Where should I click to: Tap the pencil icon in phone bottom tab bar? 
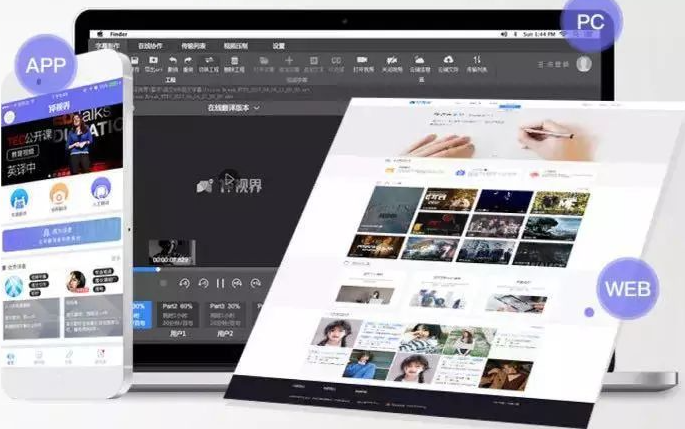point(69,355)
